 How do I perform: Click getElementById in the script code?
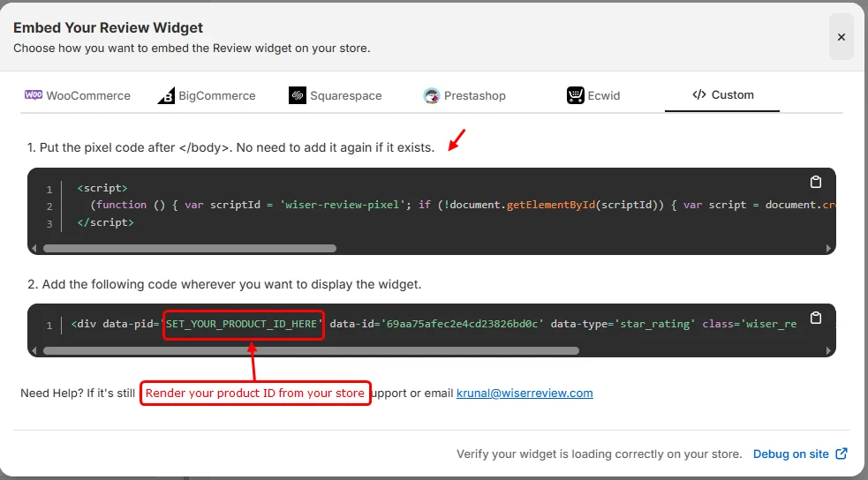[x=551, y=206]
